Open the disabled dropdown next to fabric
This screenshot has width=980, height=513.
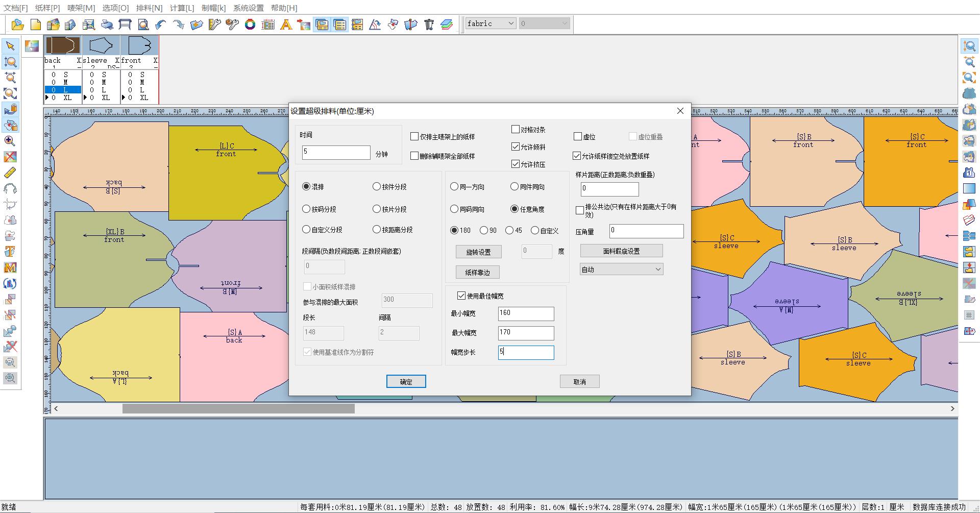click(x=544, y=23)
